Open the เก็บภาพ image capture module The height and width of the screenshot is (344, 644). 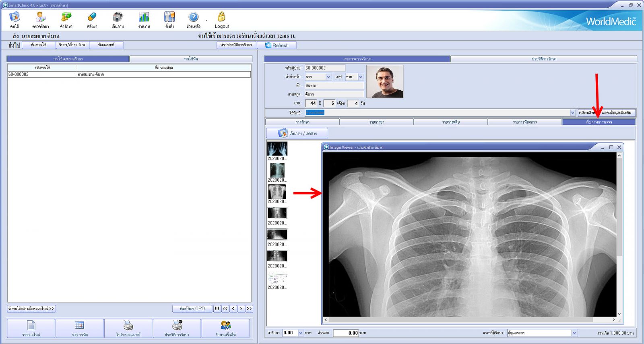pos(118,20)
